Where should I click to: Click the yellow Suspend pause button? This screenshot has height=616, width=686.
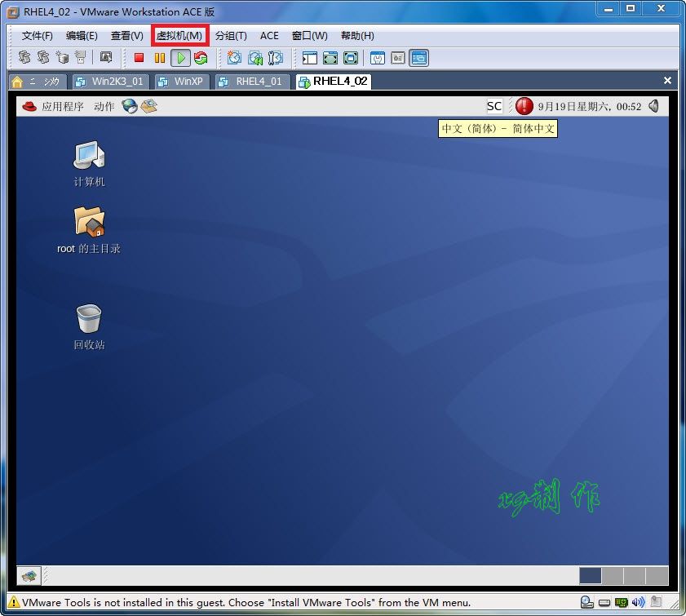[x=160, y=58]
